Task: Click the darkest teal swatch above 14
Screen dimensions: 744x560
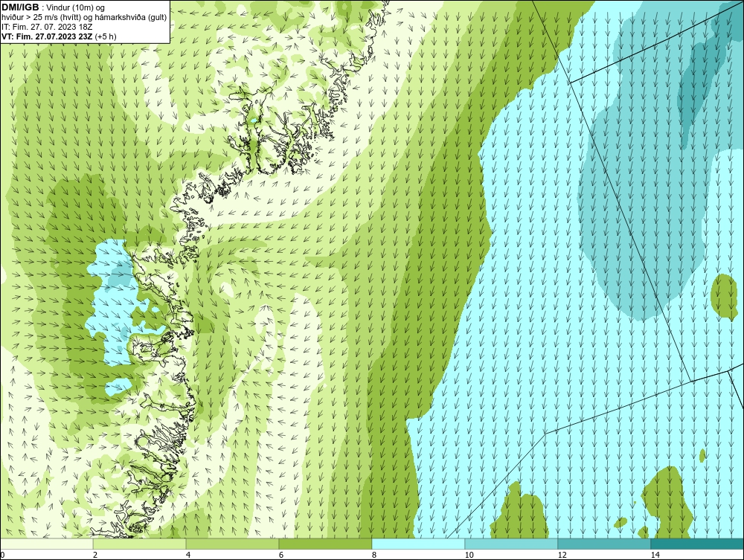Action: tap(698, 544)
